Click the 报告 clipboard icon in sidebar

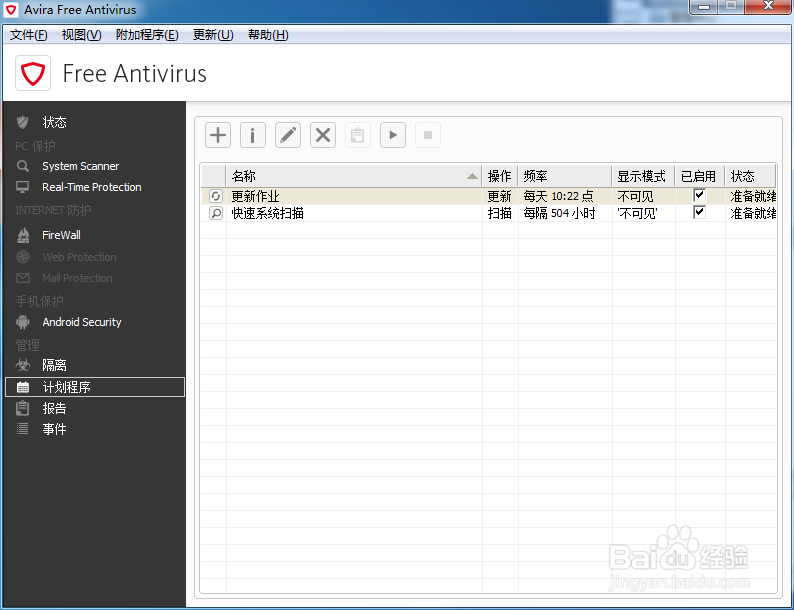(x=23, y=408)
